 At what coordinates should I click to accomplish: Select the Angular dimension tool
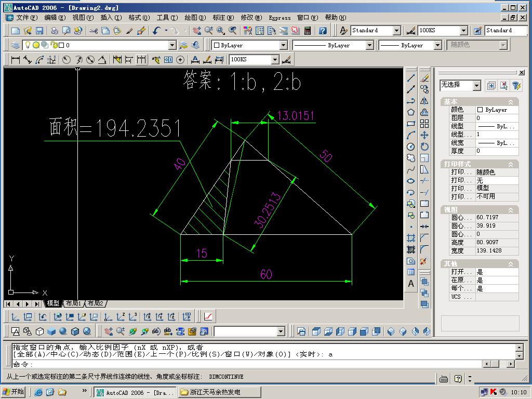(x=102, y=60)
